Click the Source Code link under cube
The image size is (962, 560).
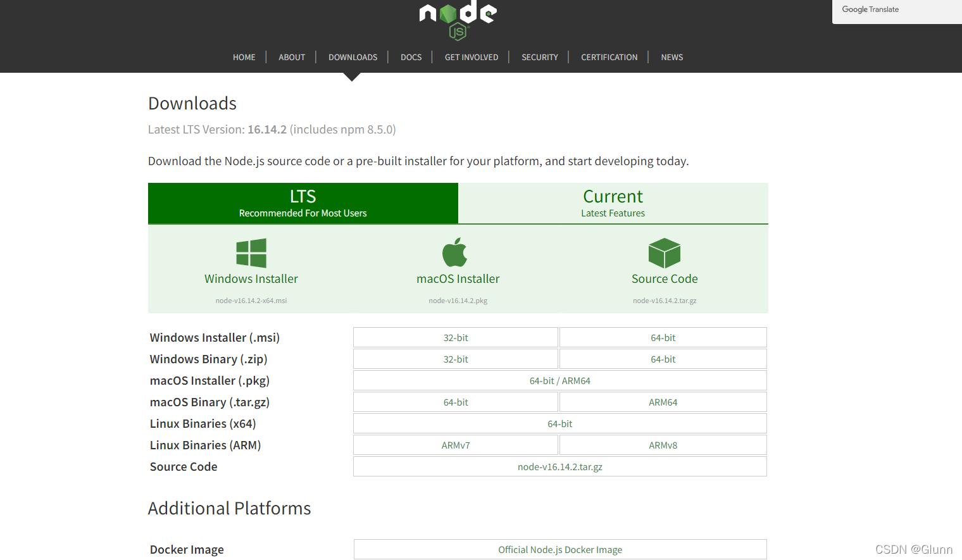click(x=665, y=279)
